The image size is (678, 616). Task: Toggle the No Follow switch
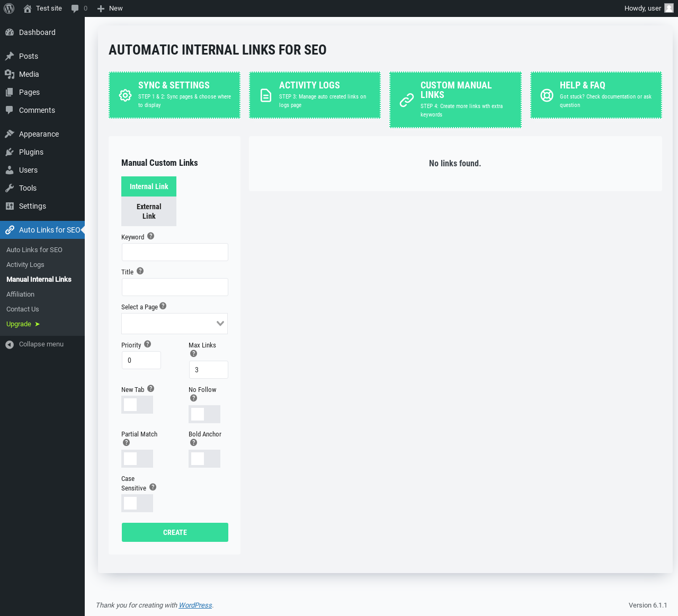point(204,414)
